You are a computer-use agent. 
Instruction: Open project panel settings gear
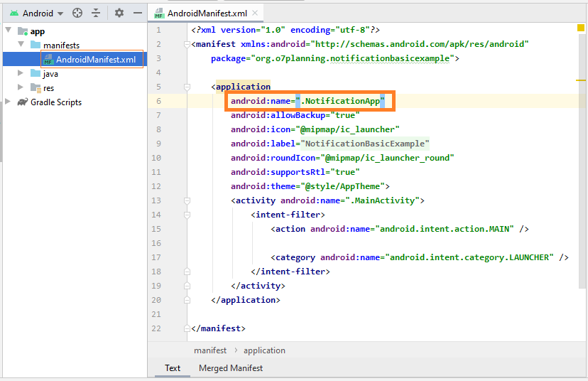click(119, 13)
